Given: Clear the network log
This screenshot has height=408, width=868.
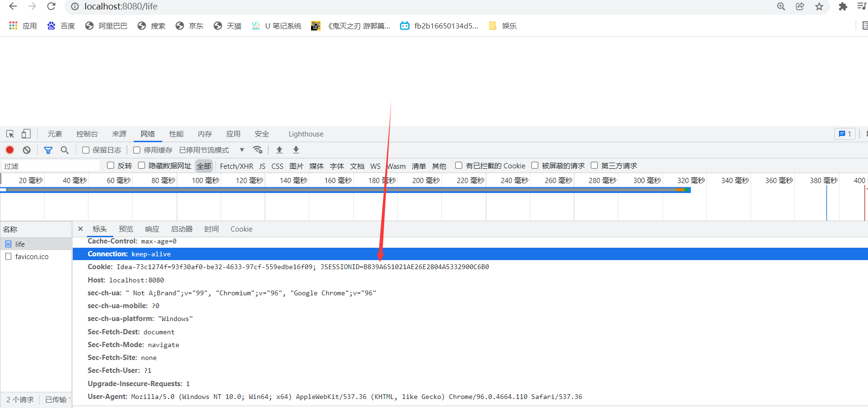Looking at the screenshot, I should [27, 150].
